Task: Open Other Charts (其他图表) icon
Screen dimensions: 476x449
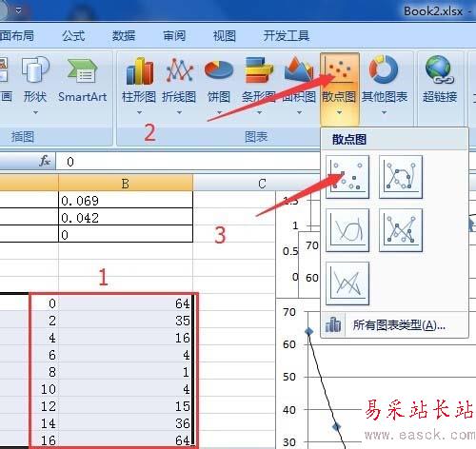Action: point(384,69)
